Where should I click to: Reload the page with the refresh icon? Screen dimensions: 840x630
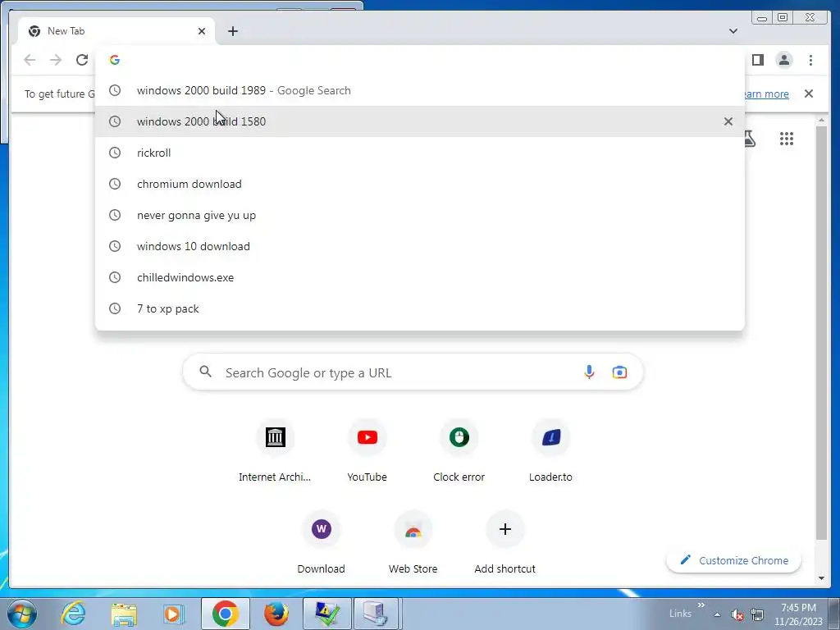pos(82,60)
